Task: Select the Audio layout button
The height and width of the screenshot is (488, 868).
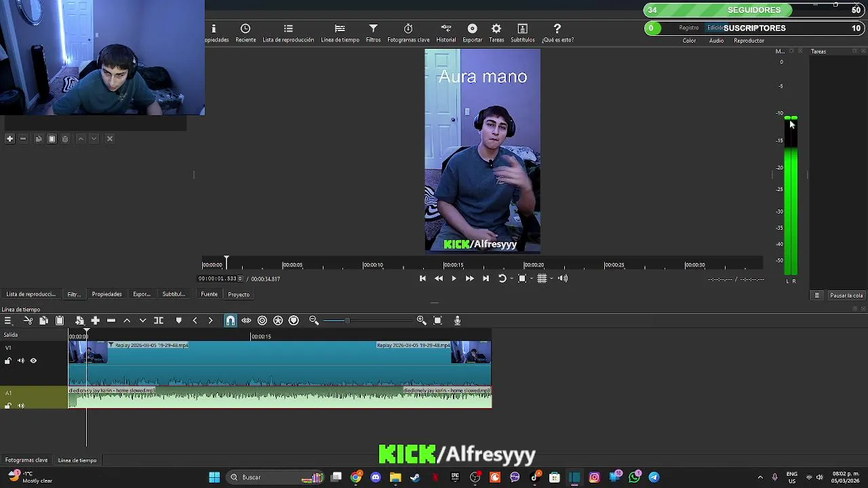Action: (716, 41)
